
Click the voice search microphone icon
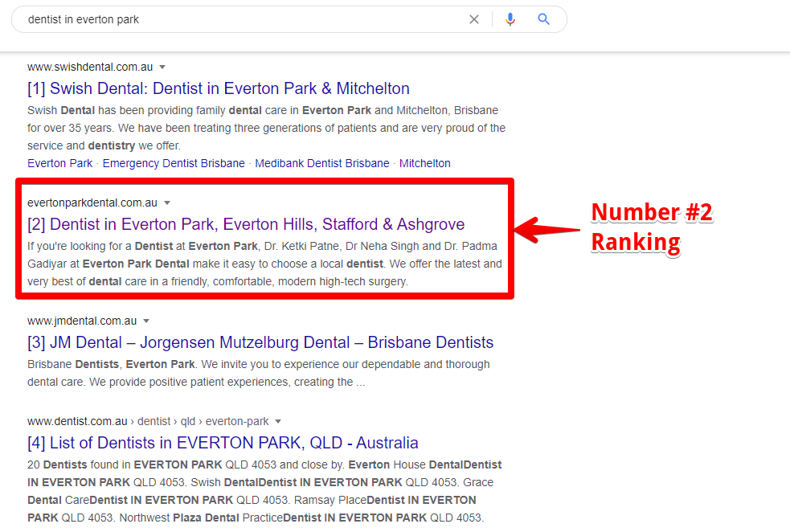pyautogui.click(x=510, y=18)
